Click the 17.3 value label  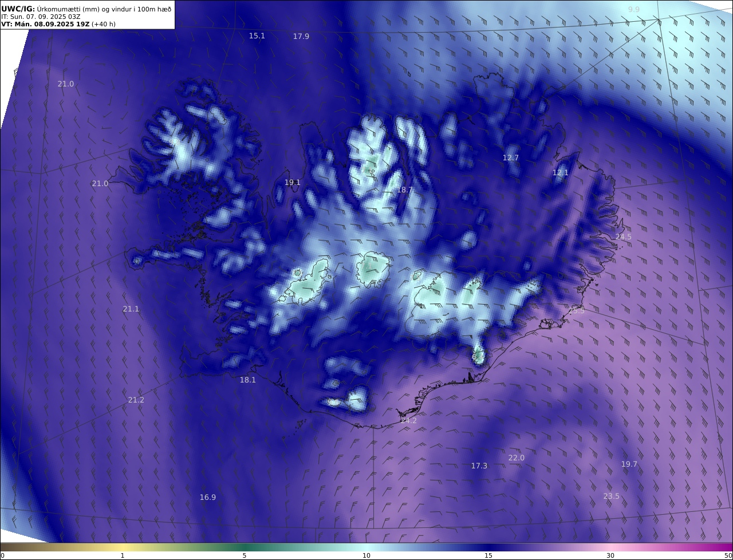pos(479,466)
